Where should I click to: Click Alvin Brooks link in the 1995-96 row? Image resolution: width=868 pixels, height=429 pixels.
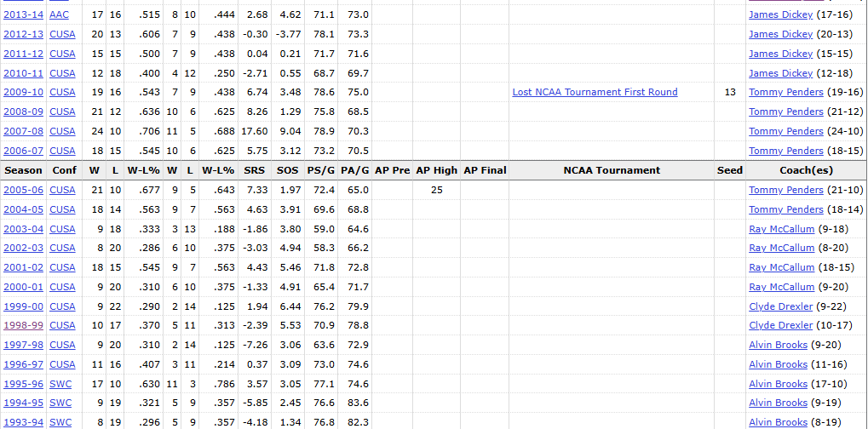tap(778, 384)
